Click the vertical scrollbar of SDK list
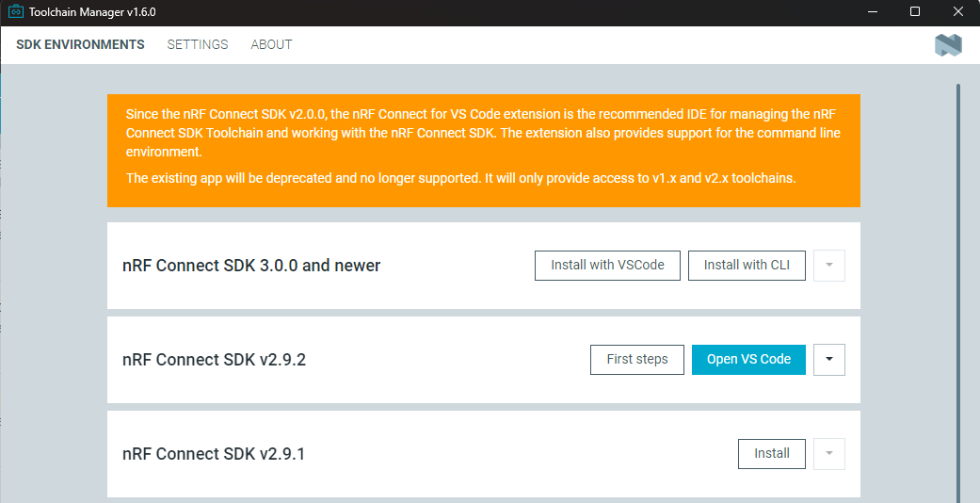Viewport: 980px width, 503px height. coord(958,292)
